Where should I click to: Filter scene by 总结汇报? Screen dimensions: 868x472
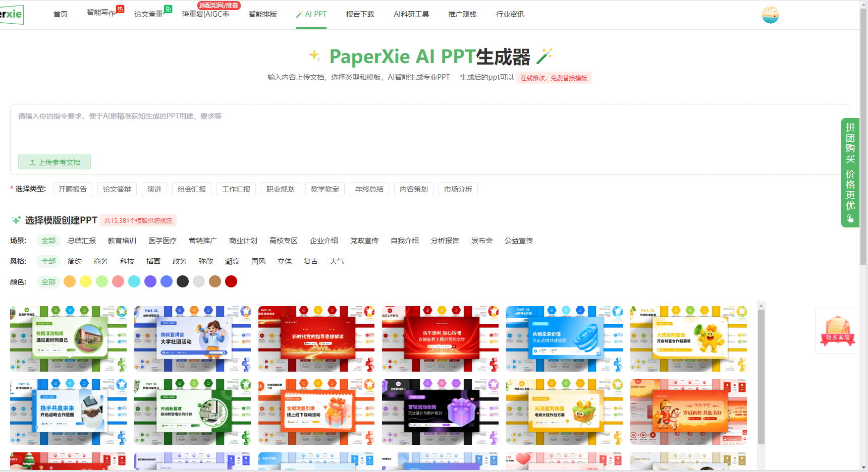pyautogui.click(x=82, y=241)
